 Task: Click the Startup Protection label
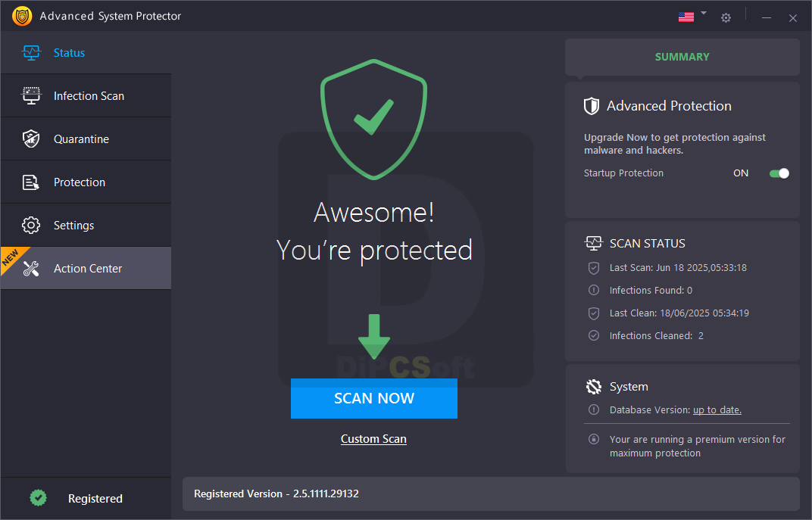tap(623, 173)
